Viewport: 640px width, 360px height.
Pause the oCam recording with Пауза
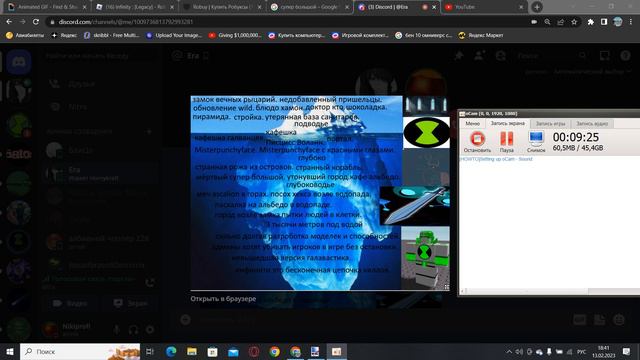(x=507, y=142)
